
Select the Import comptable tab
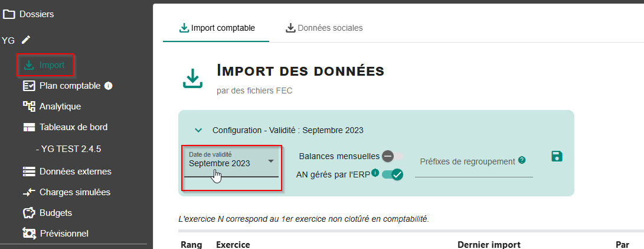pyautogui.click(x=217, y=28)
